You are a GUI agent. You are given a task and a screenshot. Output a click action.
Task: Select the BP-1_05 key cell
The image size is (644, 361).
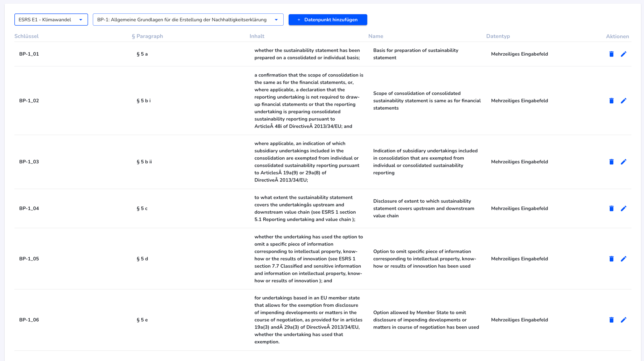[29, 259]
